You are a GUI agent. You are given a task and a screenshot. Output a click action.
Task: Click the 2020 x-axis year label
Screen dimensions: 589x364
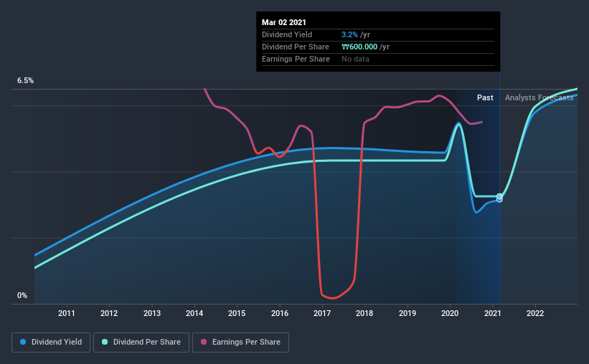tap(450, 313)
